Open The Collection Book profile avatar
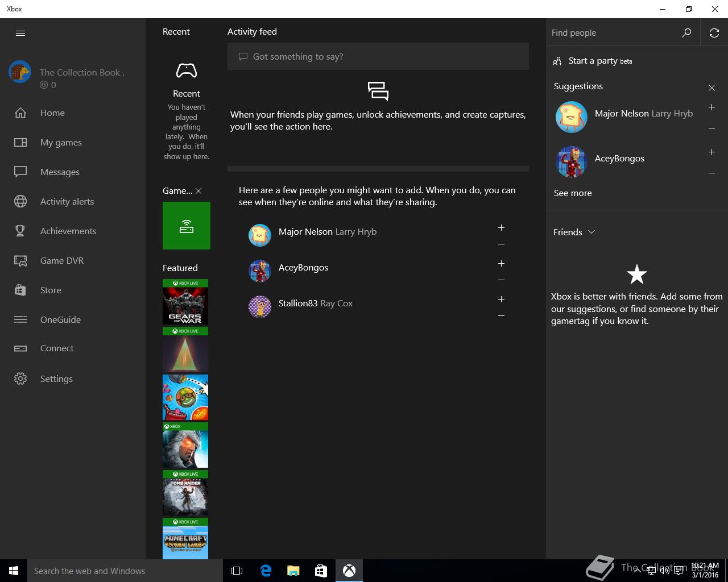The height and width of the screenshot is (582, 728). [20, 72]
